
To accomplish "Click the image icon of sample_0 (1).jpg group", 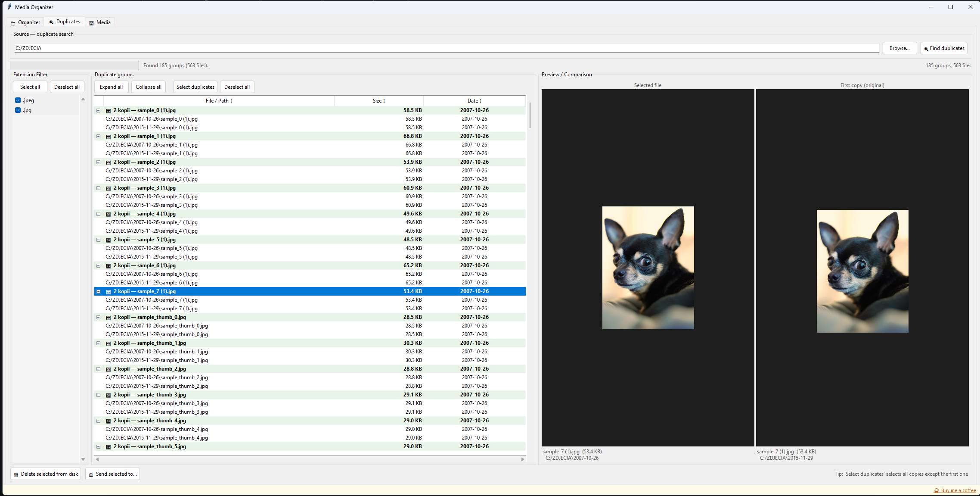I will click(109, 111).
